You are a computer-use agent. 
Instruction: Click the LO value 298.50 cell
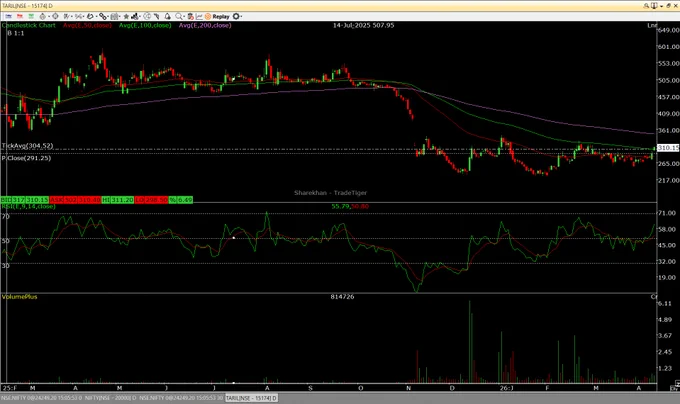tap(157, 200)
